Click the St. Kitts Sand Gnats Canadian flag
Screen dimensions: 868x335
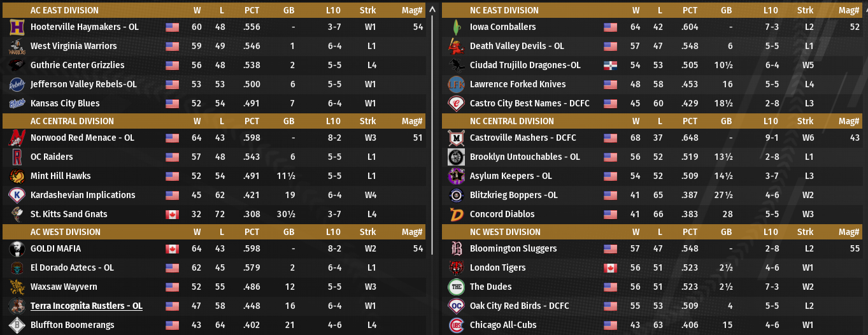[x=172, y=215]
